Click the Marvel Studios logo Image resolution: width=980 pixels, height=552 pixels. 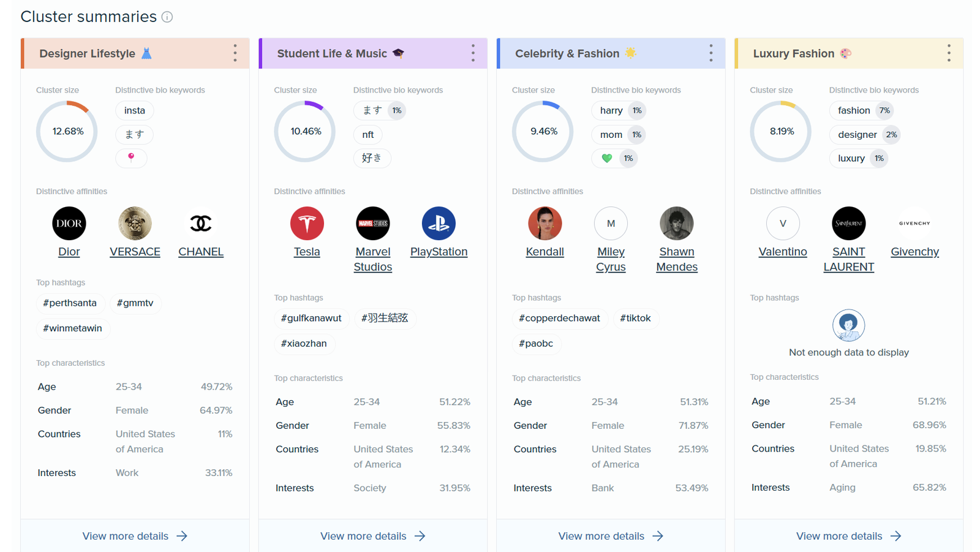click(x=372, y=224)
